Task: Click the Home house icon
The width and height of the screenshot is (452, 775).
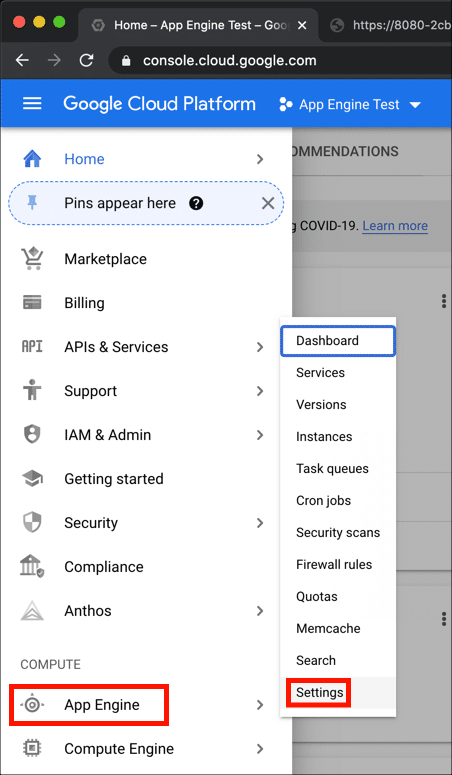Action: pos(32,159)
